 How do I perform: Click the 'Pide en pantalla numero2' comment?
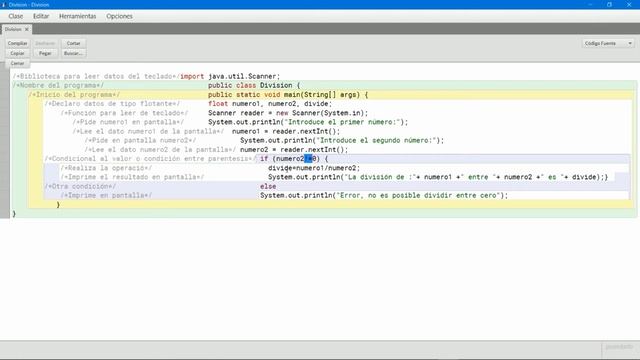(140, 140)
